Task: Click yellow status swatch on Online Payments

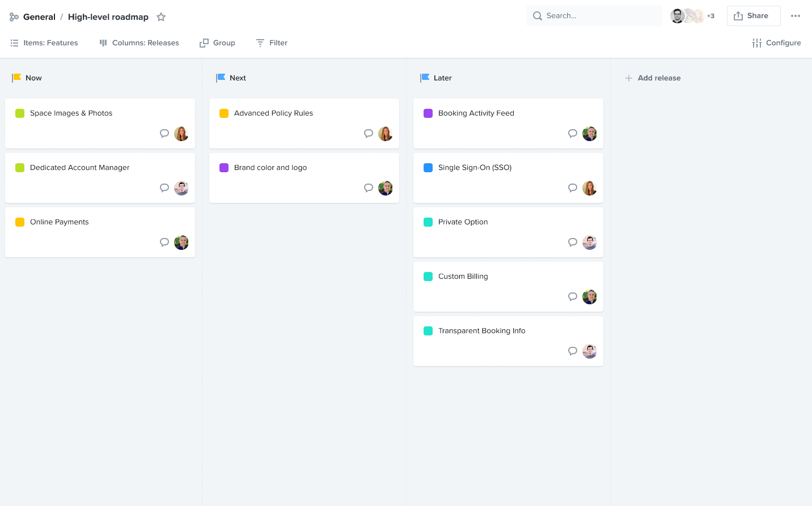Action: point(20,222)
